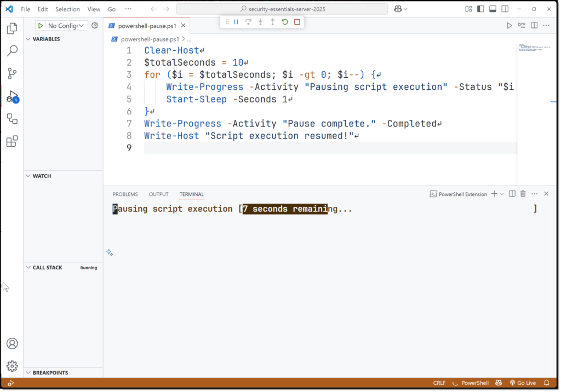Split the terminal pane
The image size is (561, 392).
pos(512,194)
